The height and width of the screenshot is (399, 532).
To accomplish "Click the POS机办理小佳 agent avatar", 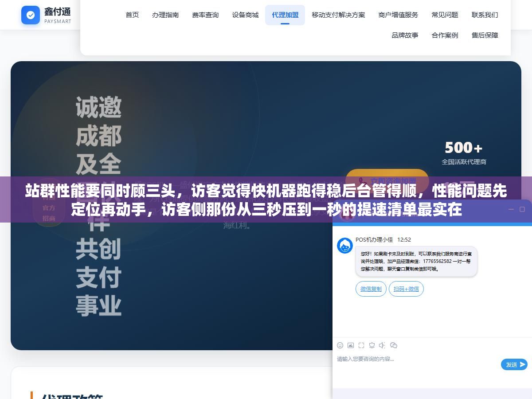I will 345,246.
